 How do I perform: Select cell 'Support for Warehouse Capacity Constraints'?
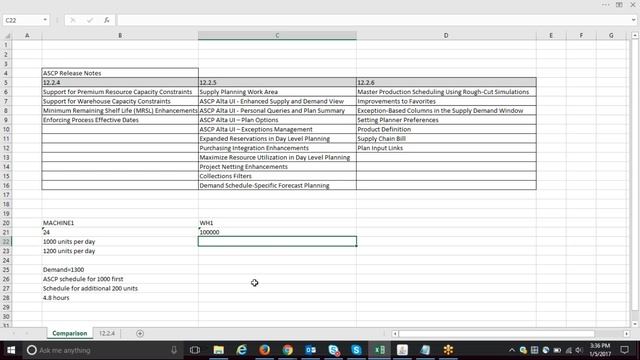click(x=120, y=101)
